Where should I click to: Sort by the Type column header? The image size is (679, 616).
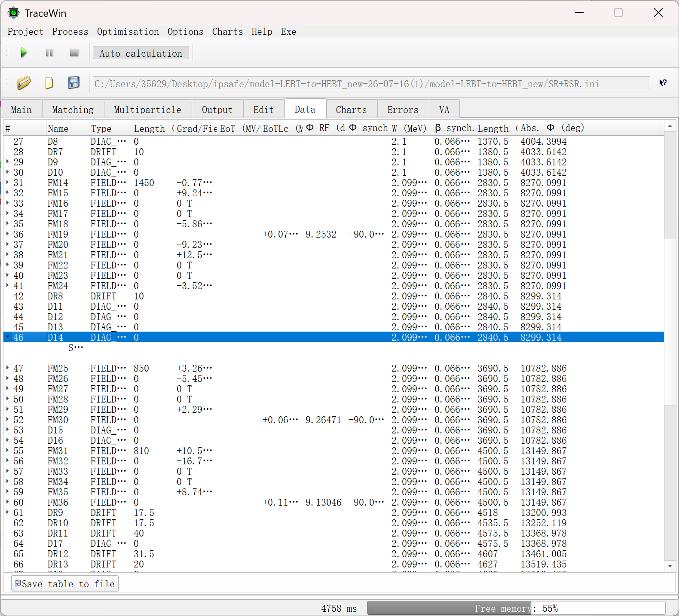click(x=111, y=128)
